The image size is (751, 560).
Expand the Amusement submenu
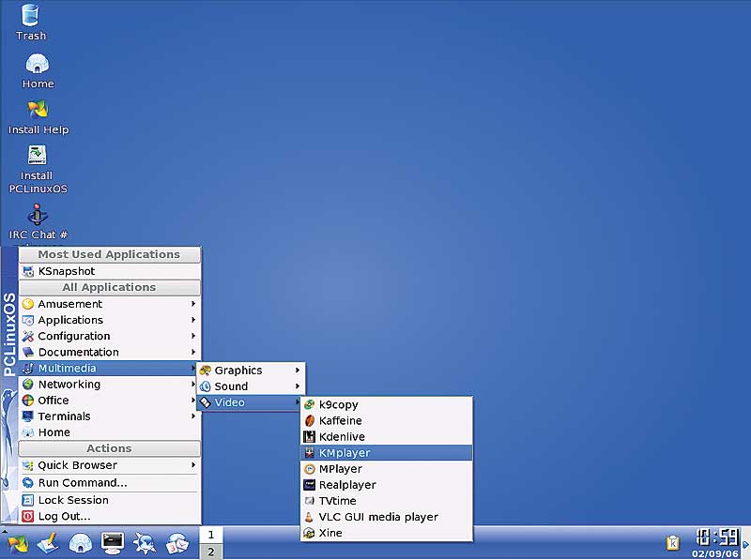110,304
